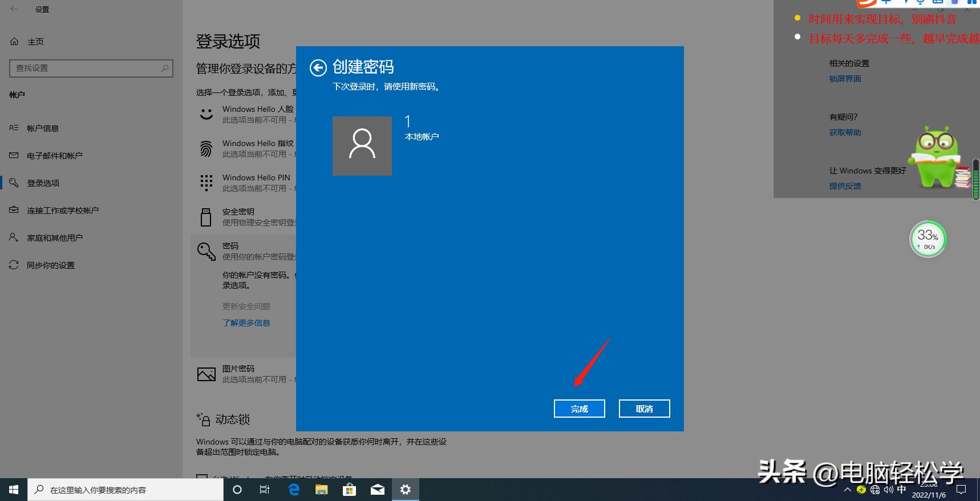Viewport: 980px width, 501px height.
Task: Click the briefcase icon beside 连接工作或学校帐户
Action: tap(14, 210)
